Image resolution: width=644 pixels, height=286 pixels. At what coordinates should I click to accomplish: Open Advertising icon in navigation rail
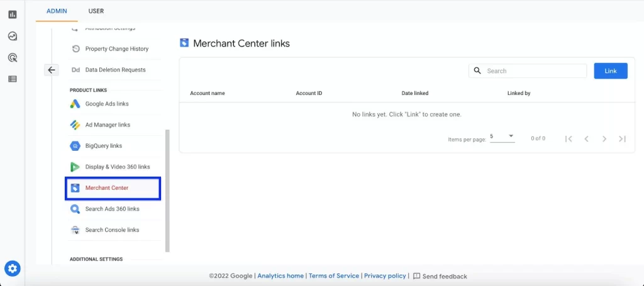pos(13,57)
